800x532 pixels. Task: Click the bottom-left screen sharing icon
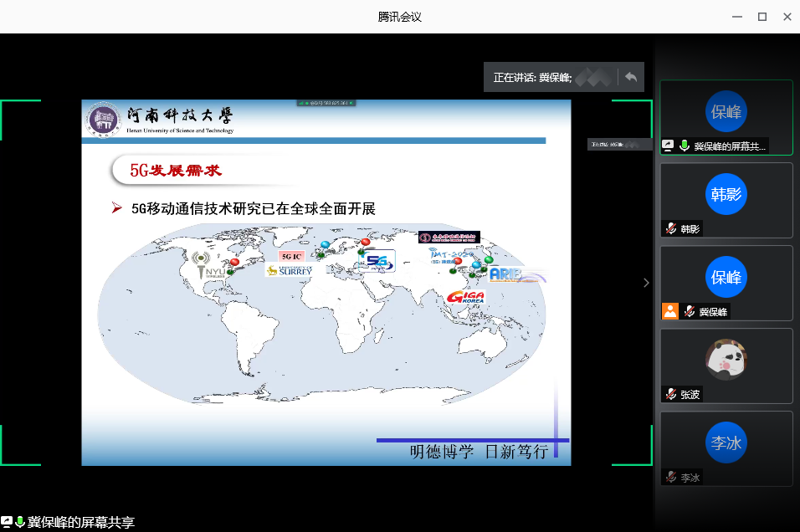pos(7,523)
